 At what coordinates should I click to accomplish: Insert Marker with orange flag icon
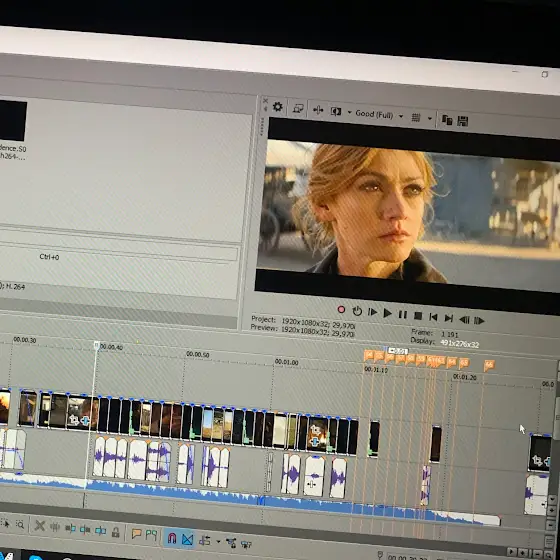click(x=136, y=534)
